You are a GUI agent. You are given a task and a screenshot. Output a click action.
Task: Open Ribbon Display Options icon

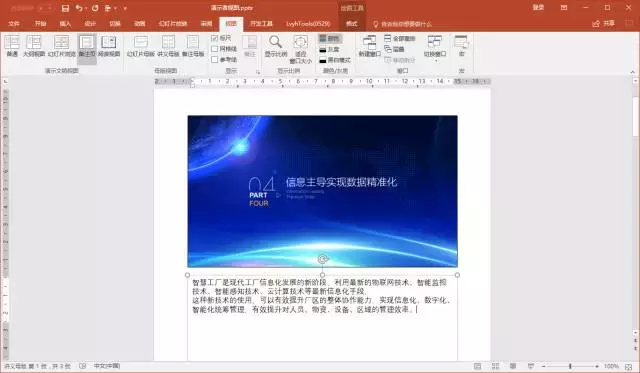pyautogui.click(x=564, y=8)
